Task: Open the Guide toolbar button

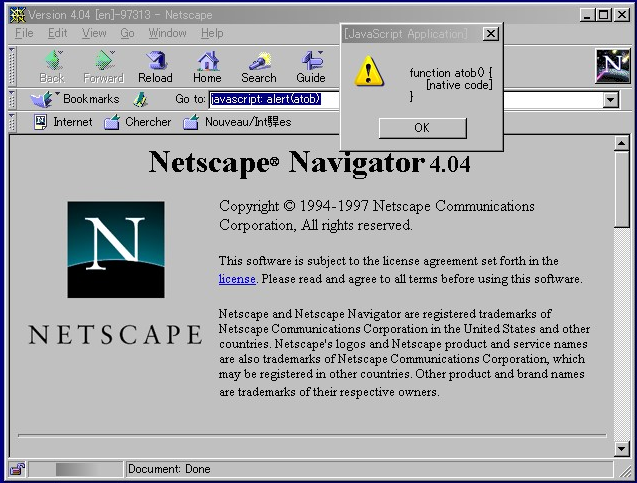Action: pos(311,67)
